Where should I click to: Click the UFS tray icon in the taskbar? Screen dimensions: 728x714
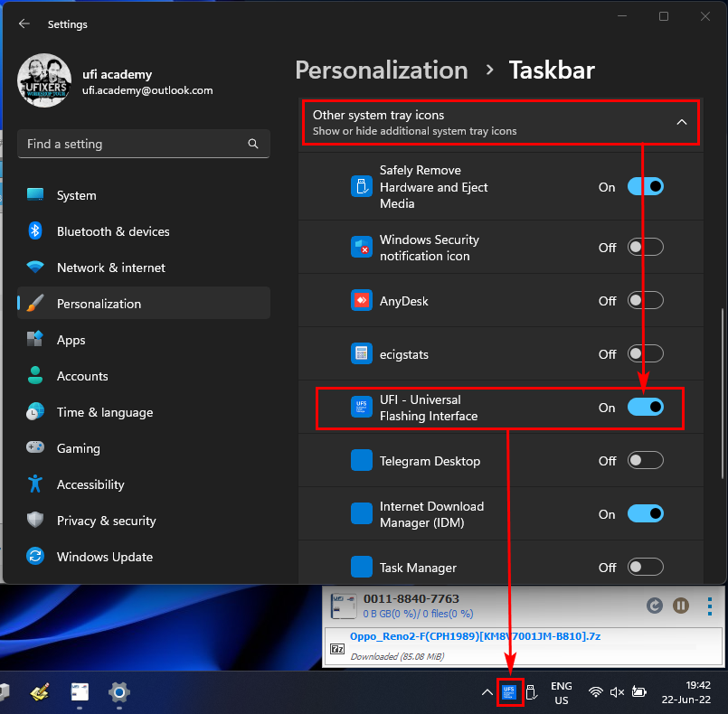[509, 692]
